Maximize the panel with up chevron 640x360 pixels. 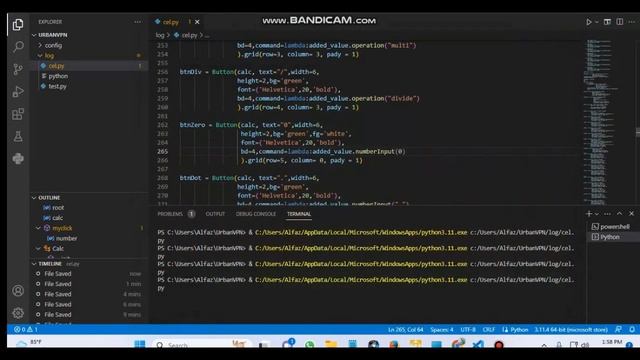[x=620, y=213]
